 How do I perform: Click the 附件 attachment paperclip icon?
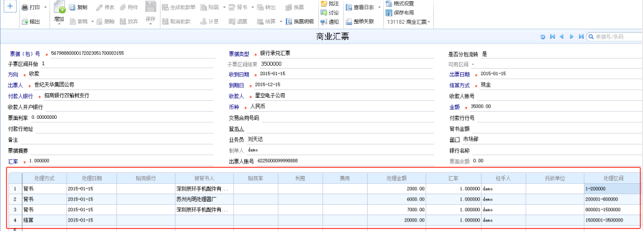point(123,7)
